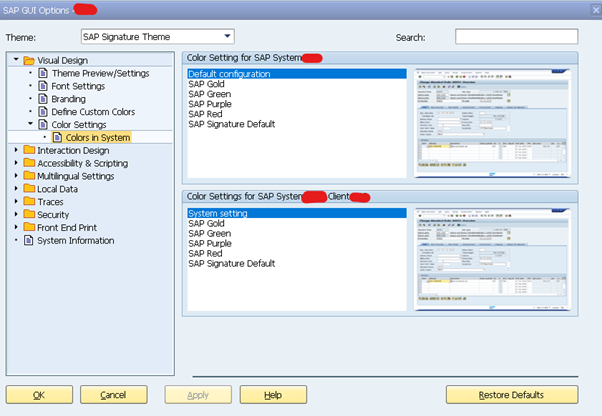Open the Theme dropdown list
The width and height of the screenshot is (602, 416).
tap(227, 37)
